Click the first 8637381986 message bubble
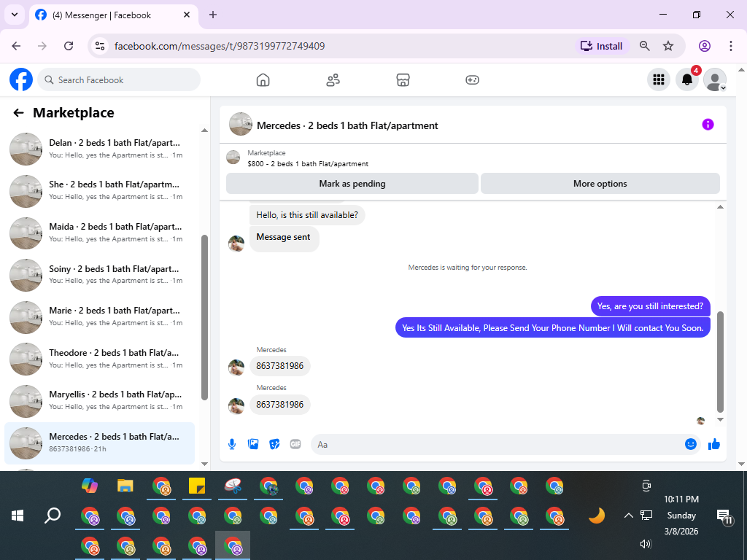The width and height of the screenshot is (747, 560). click(x=279, y=366)
